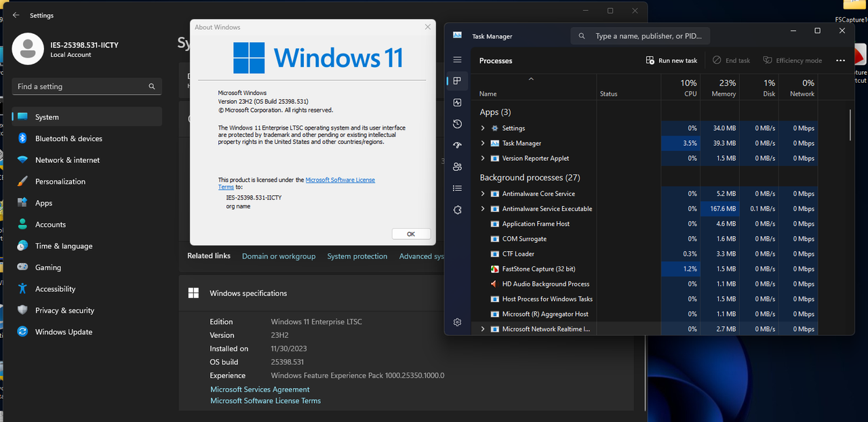This screenshot has height=422, width=868.
Task: Open Time & language settings
Action: tap(87, 246)
